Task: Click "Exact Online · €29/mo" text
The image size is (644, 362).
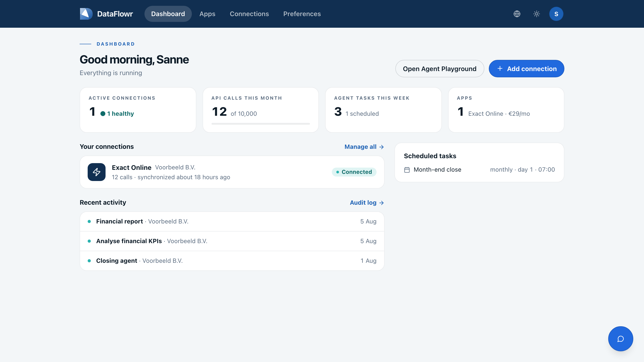Action: [499, 114]
